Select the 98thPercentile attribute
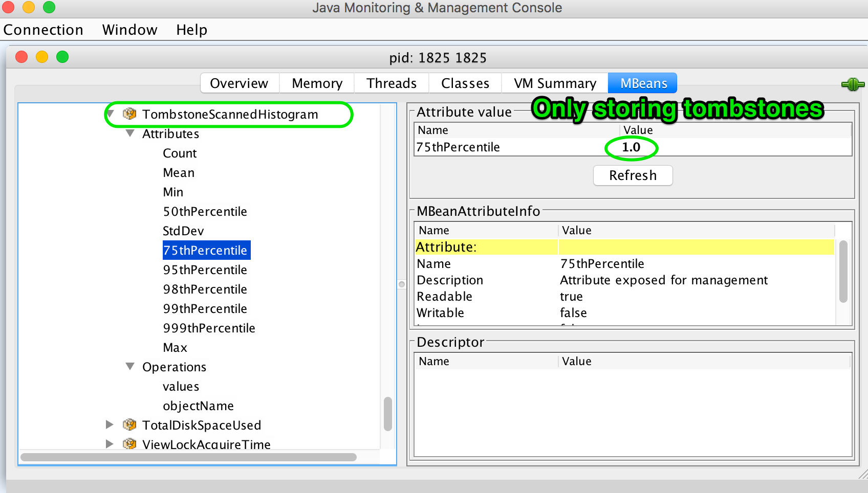The height and width of the screenshot is (493, 868). pos(205,289)
